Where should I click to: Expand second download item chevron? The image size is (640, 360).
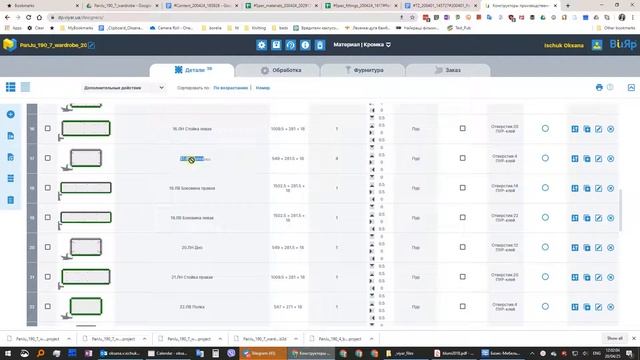tap(144, 339)
